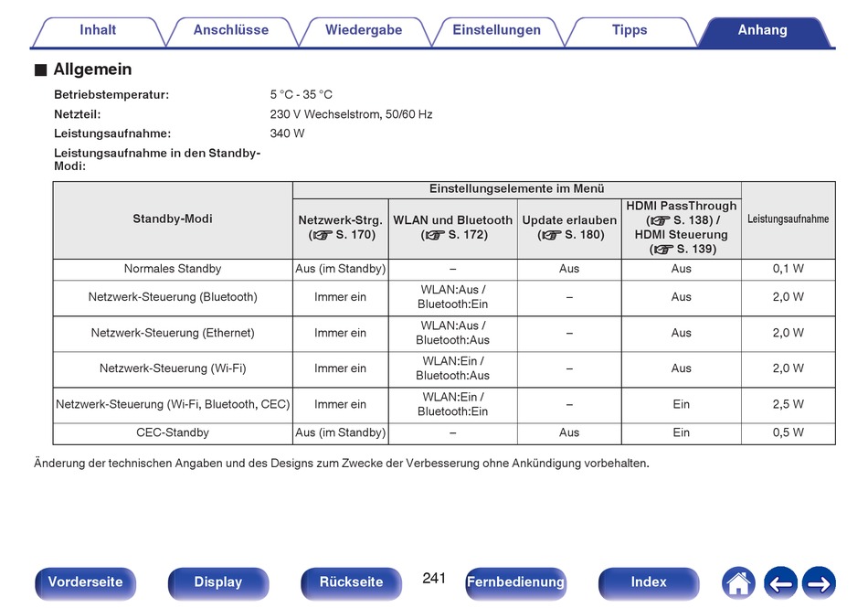Follow the S. 139 HDMI Steuerung reference

pyautogui.click(x=683, y=250)
